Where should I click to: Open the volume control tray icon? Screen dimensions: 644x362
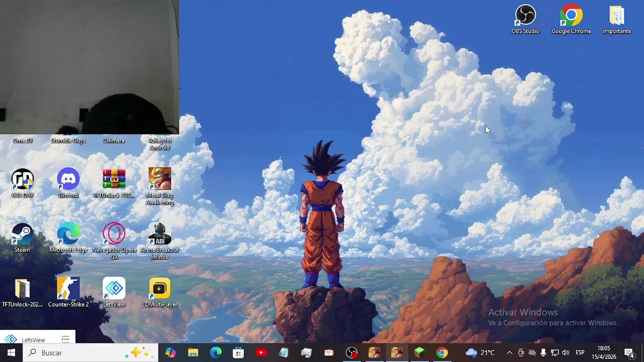(x=566, y=353)
